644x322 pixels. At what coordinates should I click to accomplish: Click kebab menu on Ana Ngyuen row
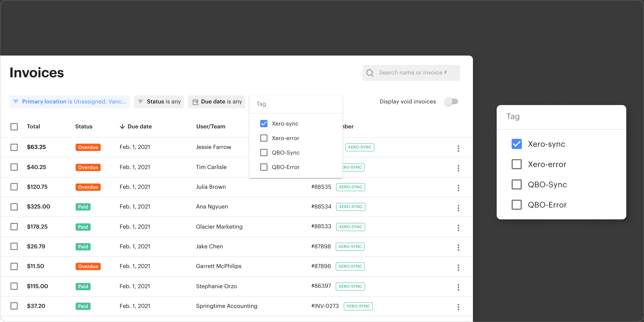coord(458,208)
